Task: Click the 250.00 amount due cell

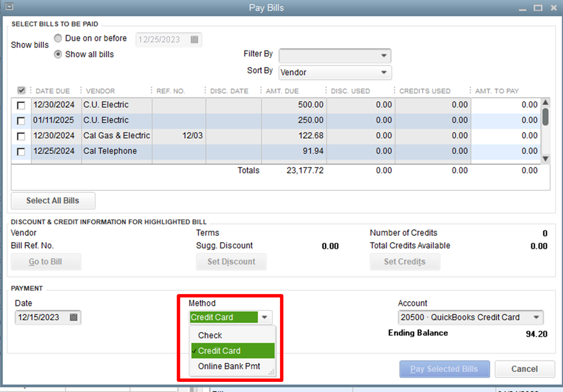Action: [294, 121]
